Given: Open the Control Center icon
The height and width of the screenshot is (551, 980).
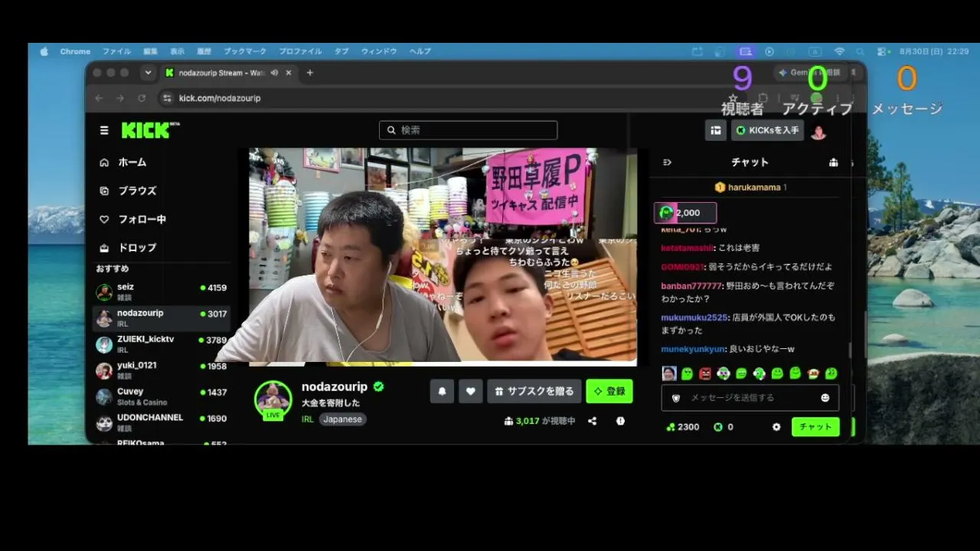Looking at the screenshot, I should 883,51.
